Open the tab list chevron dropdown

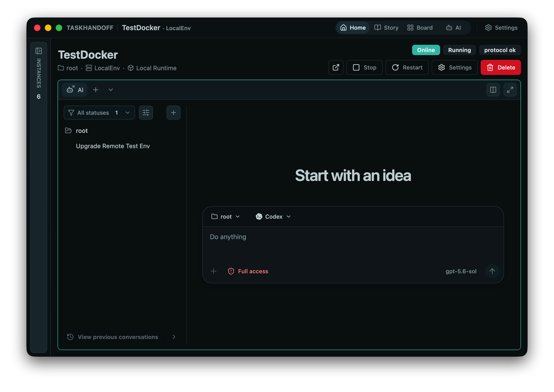click(111, 90)
